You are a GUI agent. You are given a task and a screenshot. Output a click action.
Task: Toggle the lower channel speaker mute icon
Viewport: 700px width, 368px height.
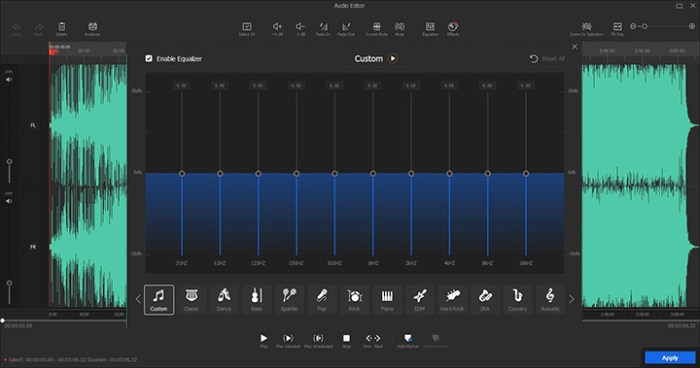[9, 201]
